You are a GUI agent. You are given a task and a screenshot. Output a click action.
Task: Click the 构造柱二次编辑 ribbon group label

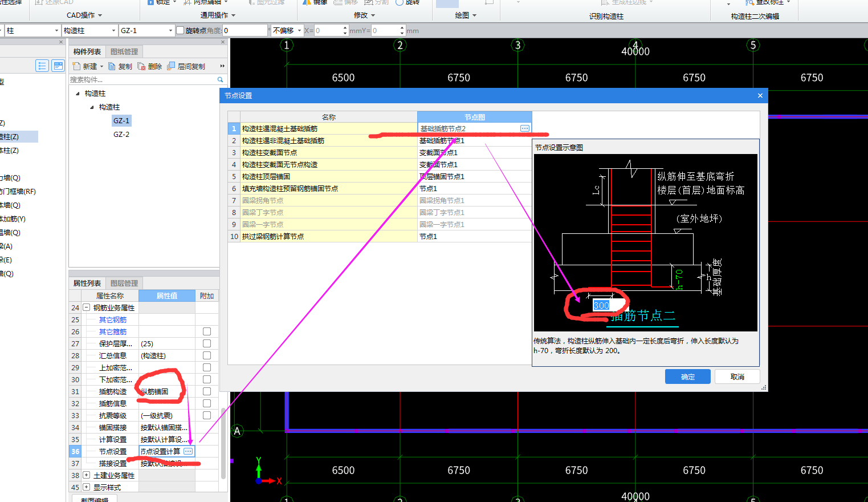tap(755, 16)
